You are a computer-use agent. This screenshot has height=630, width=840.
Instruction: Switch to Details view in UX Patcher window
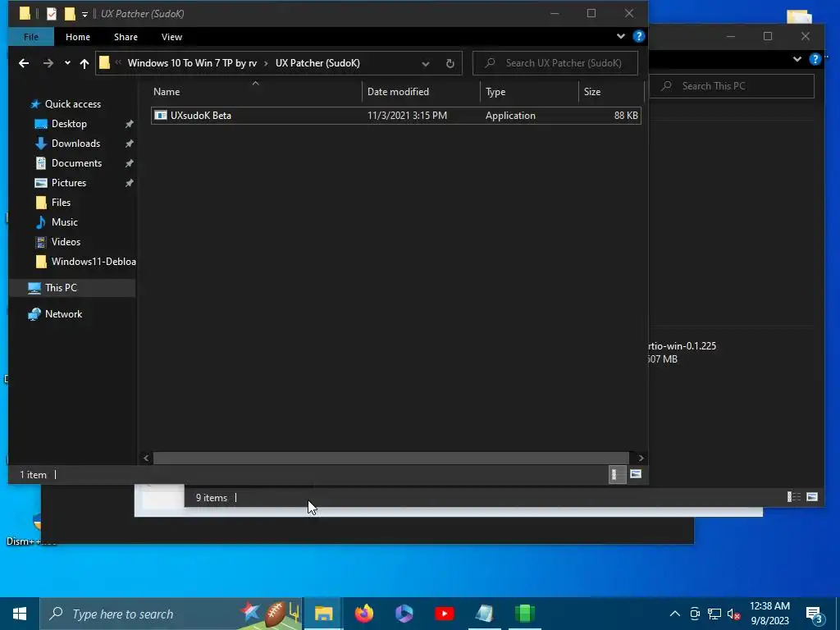tap(617, 475)
